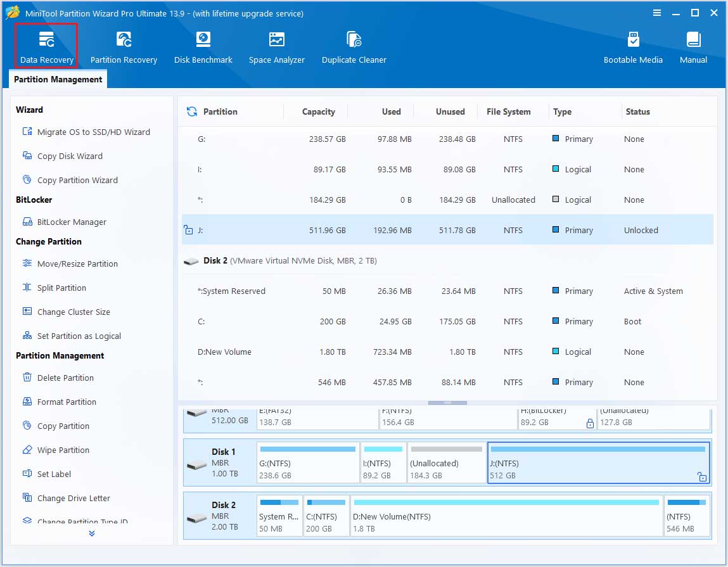This screenshot has height=567, width=728.
Task: Select G:(NTFS) block in Disk 1 map
Action: [x=308, y=462]
